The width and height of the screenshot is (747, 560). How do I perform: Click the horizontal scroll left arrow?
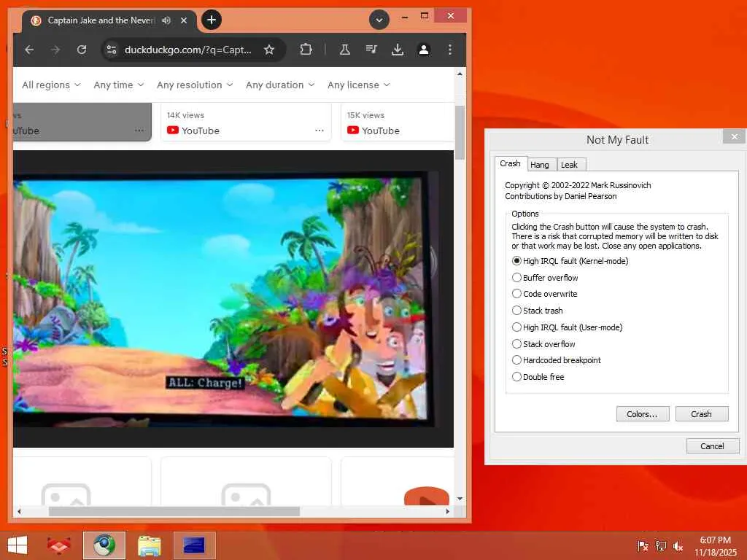pos(19,511)
